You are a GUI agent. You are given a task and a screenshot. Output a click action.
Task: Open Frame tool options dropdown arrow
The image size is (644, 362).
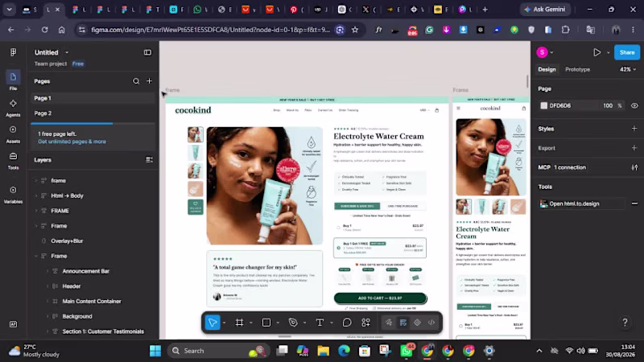(251, 323)
